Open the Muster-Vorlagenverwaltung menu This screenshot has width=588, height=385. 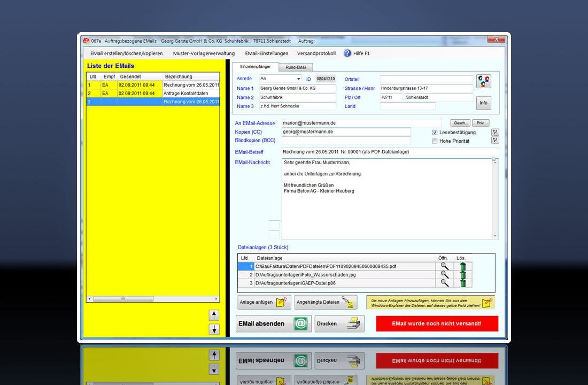pos(204,53)
